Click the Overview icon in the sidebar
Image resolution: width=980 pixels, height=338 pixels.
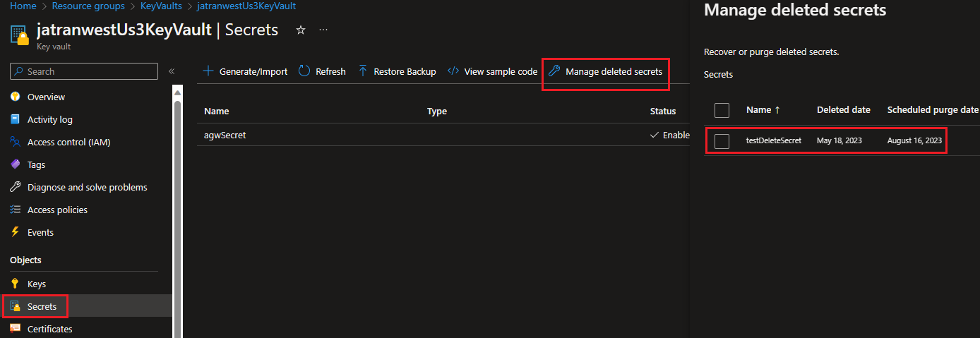15,97
